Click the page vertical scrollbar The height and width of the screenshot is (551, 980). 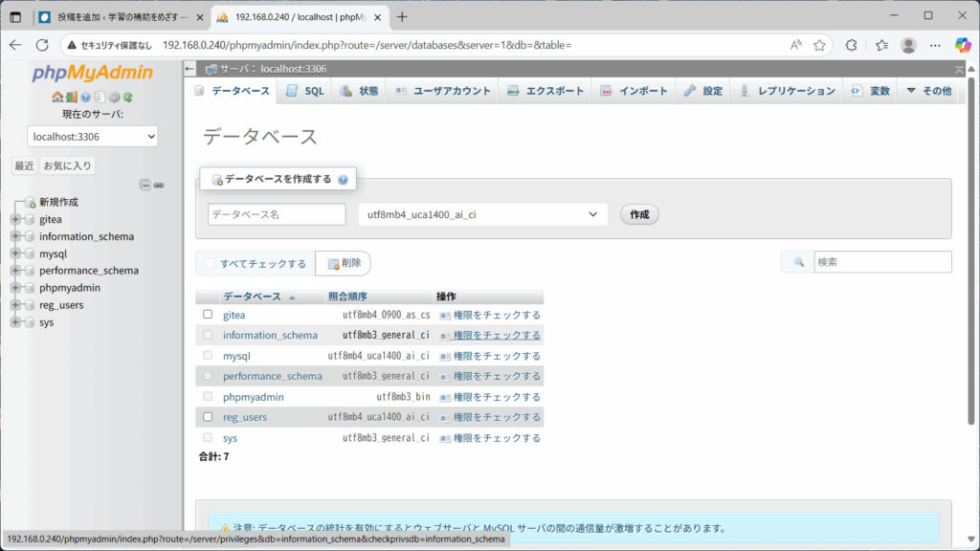click(x=972, y=287)
